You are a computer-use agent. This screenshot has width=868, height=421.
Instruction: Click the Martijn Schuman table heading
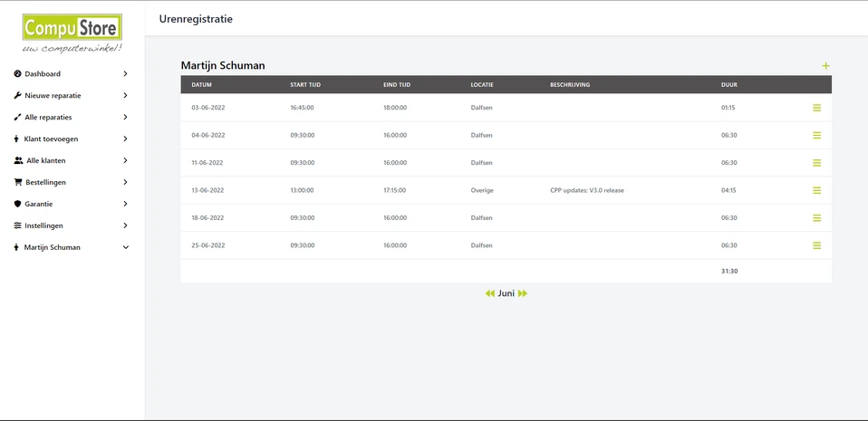(x=223, y=65)
